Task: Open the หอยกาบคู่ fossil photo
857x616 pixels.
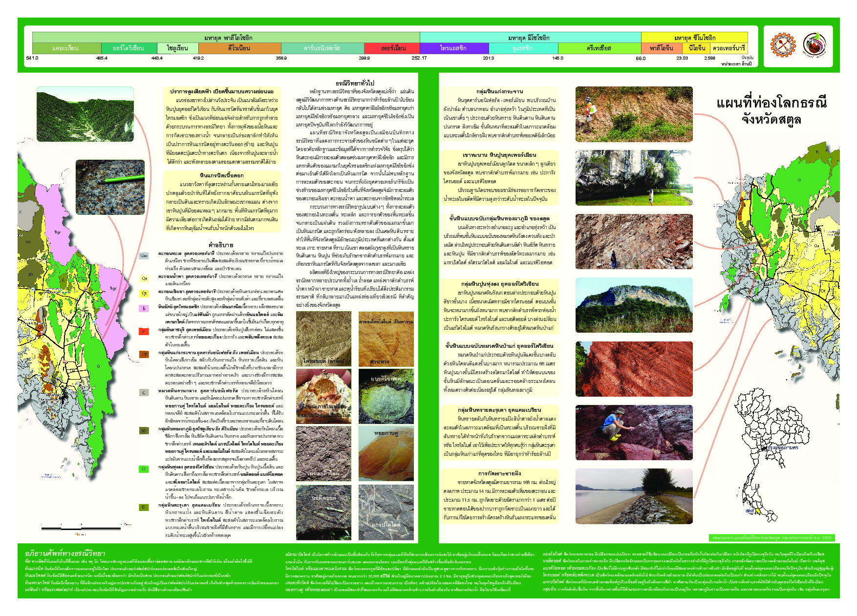Action: [386, 453]
